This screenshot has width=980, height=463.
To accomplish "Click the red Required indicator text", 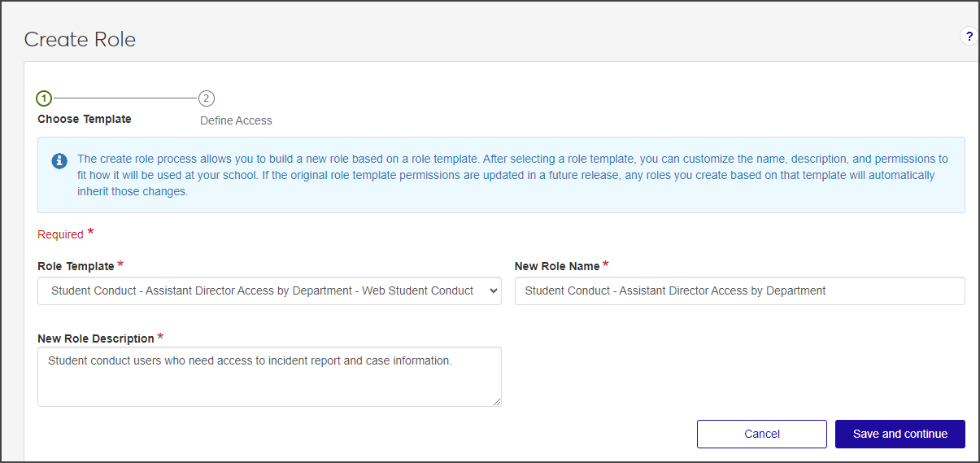I will coord(60,234).
